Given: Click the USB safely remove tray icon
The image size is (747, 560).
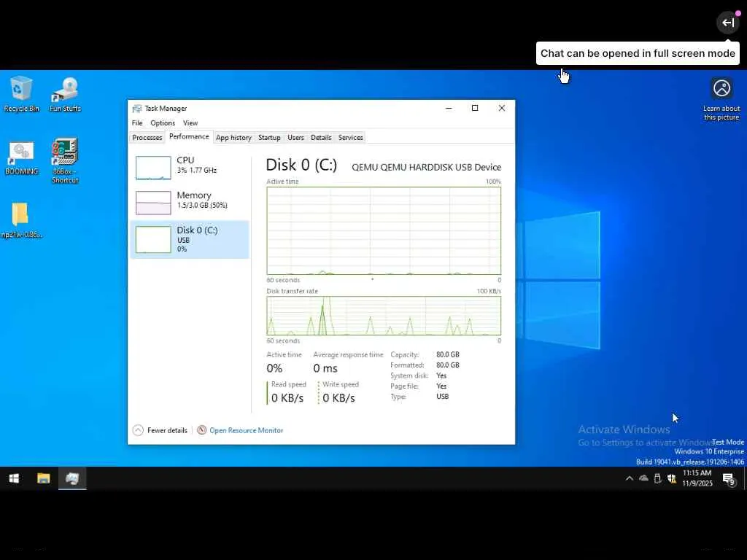Looking at the screenshot, I should [x=657, y=478].
